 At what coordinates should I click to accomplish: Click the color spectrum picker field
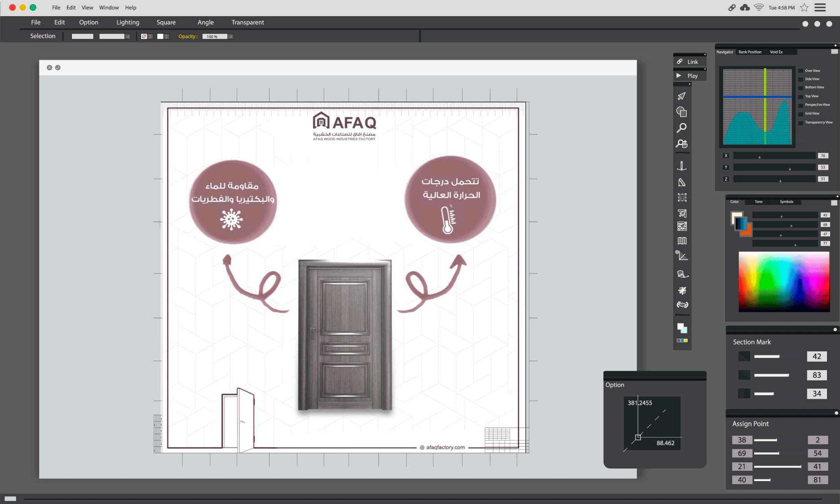coord(784,282)
